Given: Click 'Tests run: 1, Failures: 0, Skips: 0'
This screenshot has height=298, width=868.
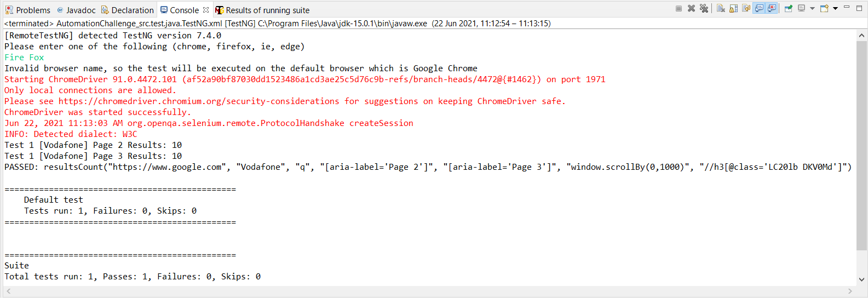Looking at the screenshot, I should point(110,211).
